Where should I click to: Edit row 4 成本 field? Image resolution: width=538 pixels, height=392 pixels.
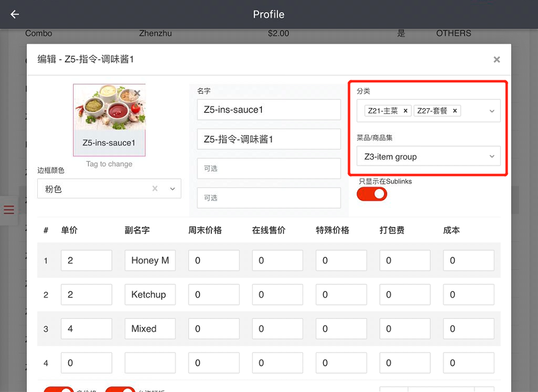click(x=469, y=363)
